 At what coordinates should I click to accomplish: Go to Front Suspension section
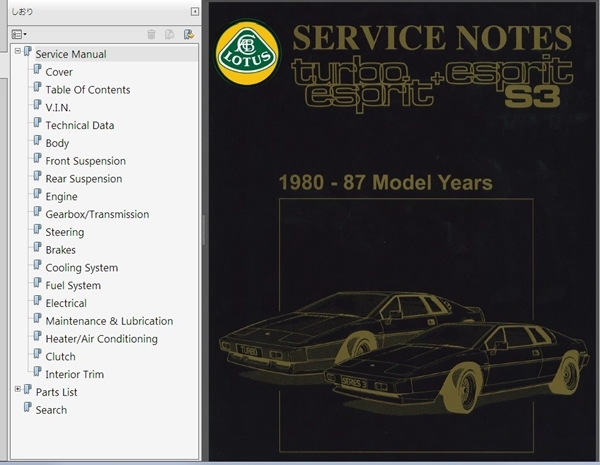click(x=85, y=161)
